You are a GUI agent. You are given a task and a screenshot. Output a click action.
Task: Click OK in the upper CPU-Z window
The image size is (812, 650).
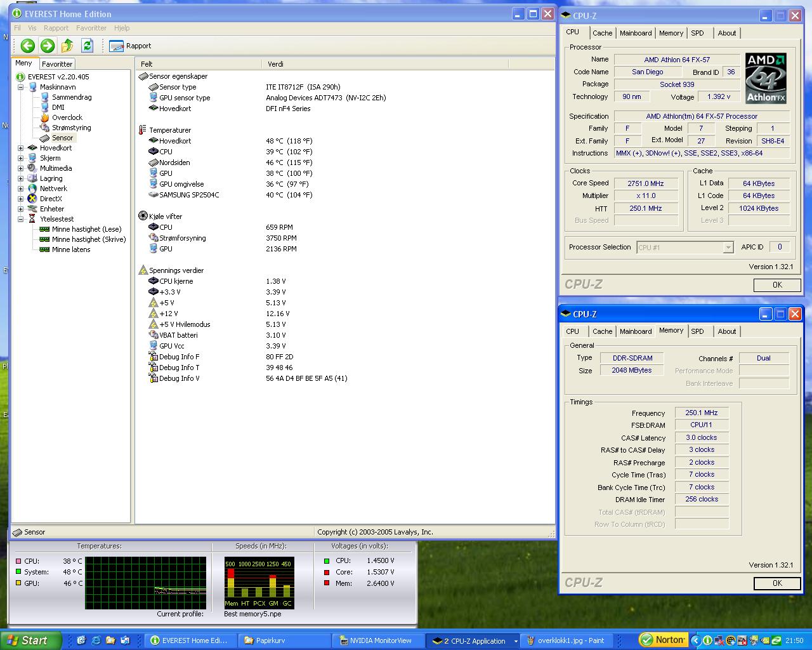(x=777, y=285)
